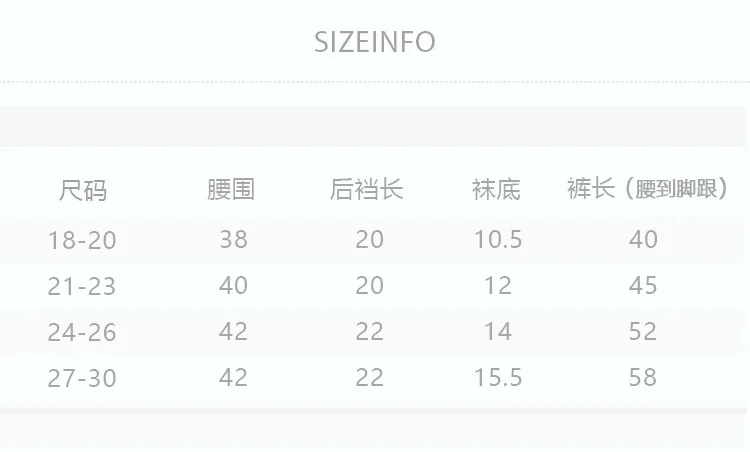Click waist value 40 in 21-23 row
Viewport: 750px width, 452px height.
pyautogui.click(x=233, y=286)
